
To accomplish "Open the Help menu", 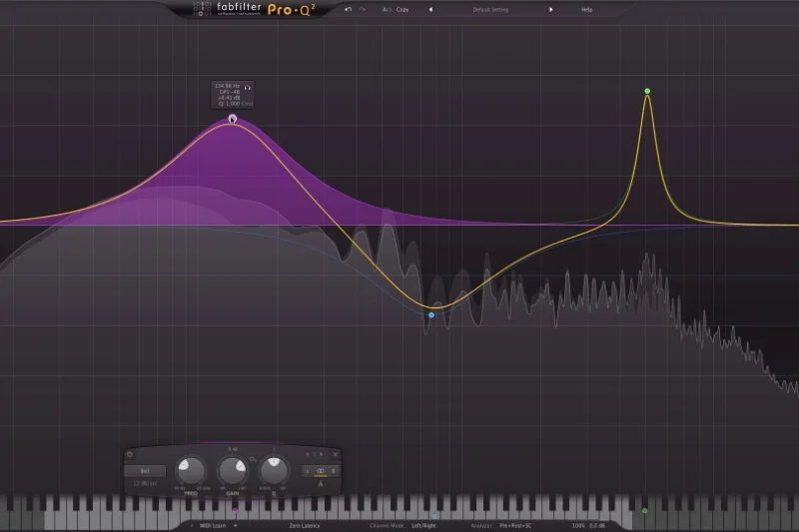I will [586, 9].
